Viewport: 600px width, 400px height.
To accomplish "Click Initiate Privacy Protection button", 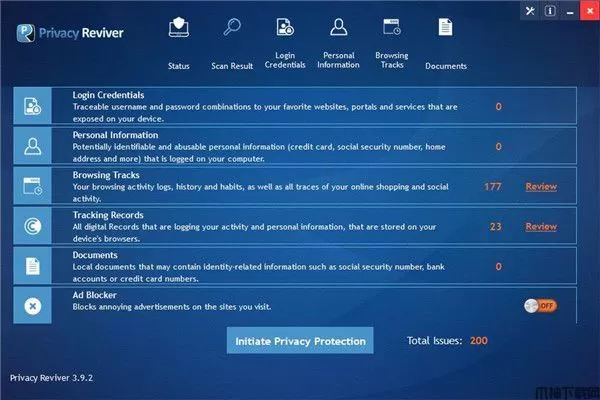I will point(300,340).
